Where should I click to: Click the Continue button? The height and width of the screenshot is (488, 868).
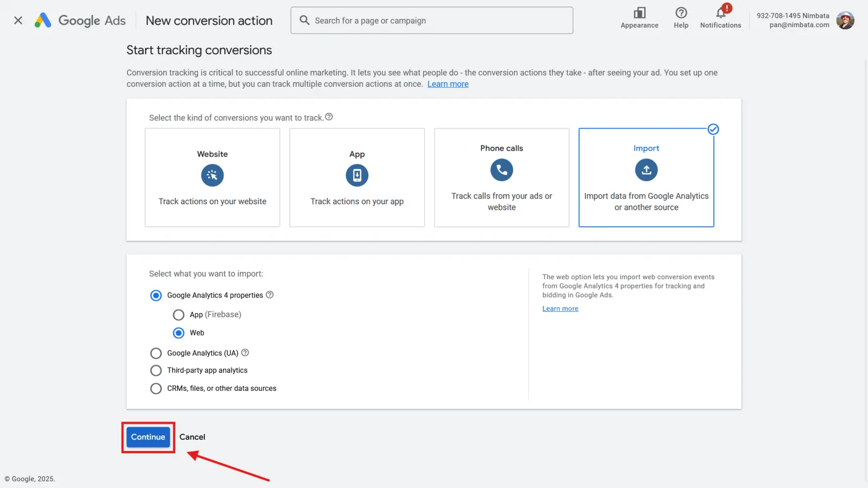(x=148, y=437)
